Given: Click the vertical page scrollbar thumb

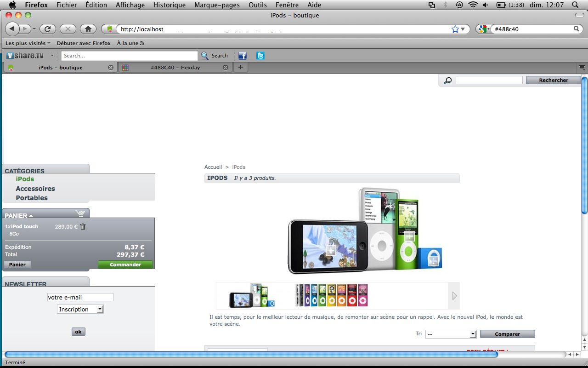Looking at the screenshot, I should coord(584,145).
